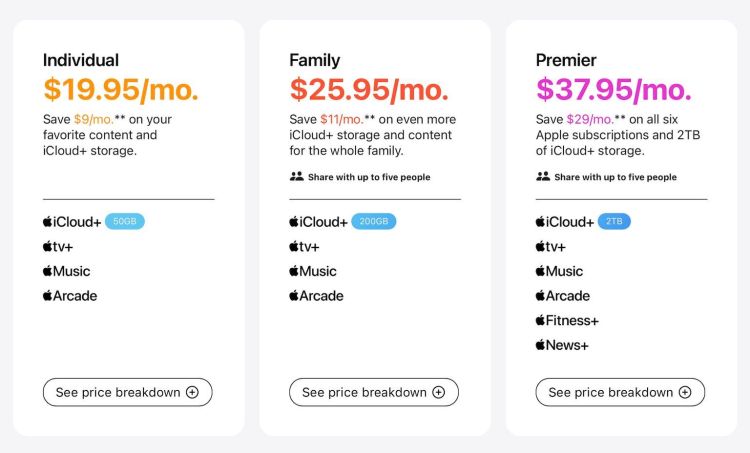Click the Family $25.95/mo. price

coord(369,90)
